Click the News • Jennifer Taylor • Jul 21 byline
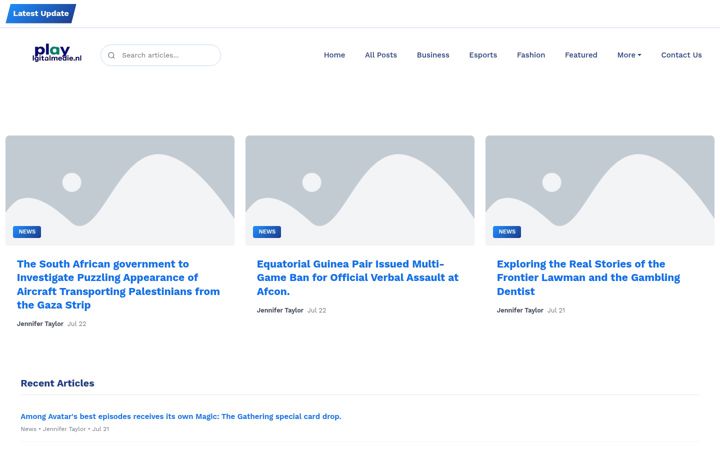 [x=65, y=429]
